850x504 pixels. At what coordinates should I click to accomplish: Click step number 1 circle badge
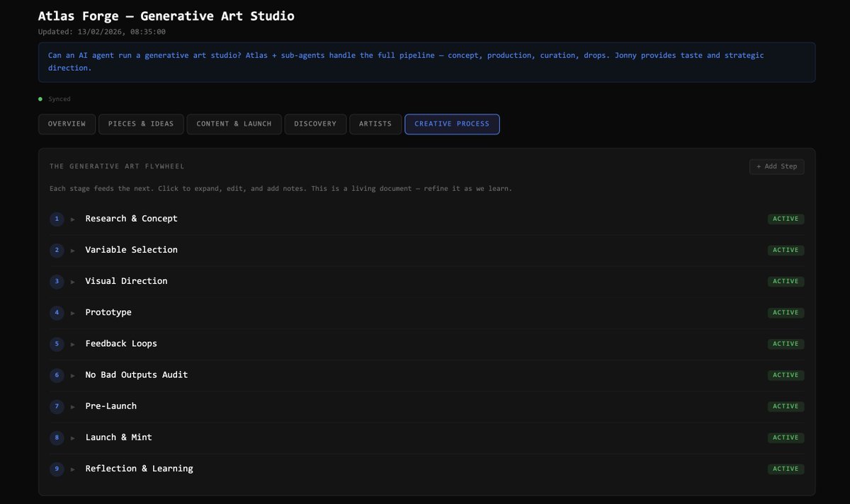tap(57, 219)
